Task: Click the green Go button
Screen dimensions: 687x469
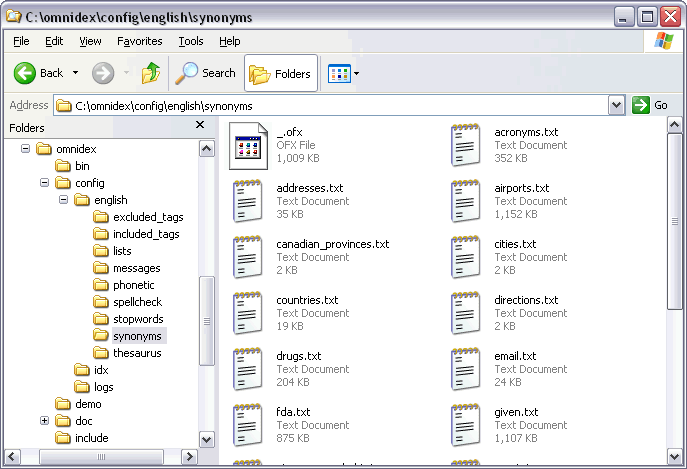Action: (650, 105)
